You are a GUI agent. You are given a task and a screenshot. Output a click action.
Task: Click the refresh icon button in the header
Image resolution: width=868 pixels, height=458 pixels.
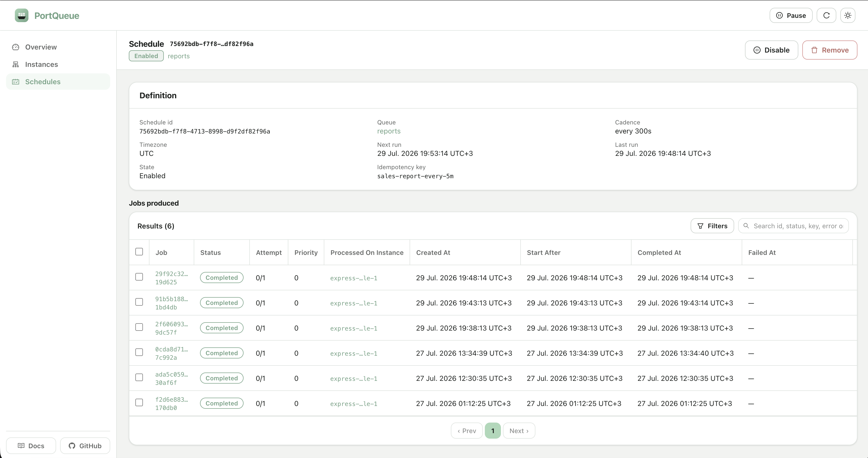click(x=826, y=16)
